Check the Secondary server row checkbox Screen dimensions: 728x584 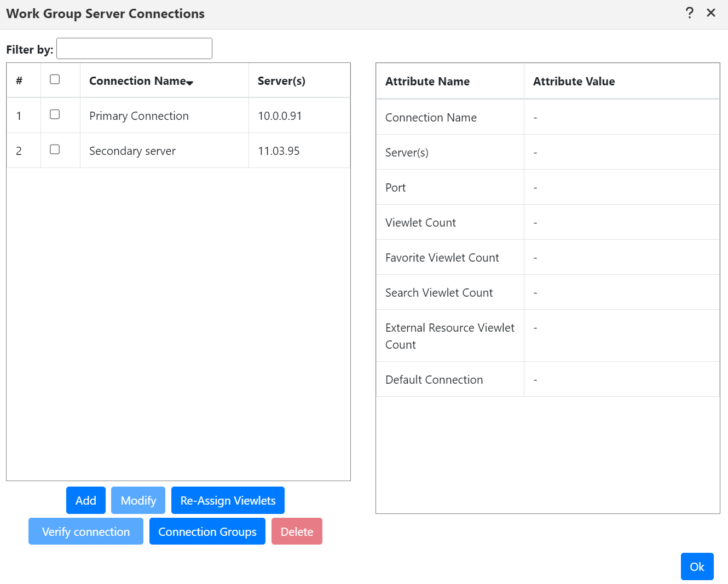coord(55,149)
